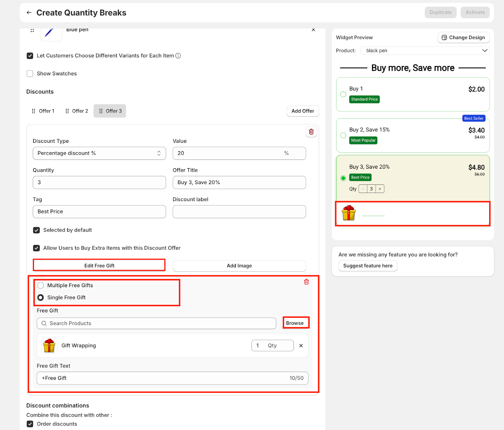This screenshot has height=430, width=504.
Task: Click the gift box icon in widget preview
Action: pyautogui.click(x=348, y=213)
